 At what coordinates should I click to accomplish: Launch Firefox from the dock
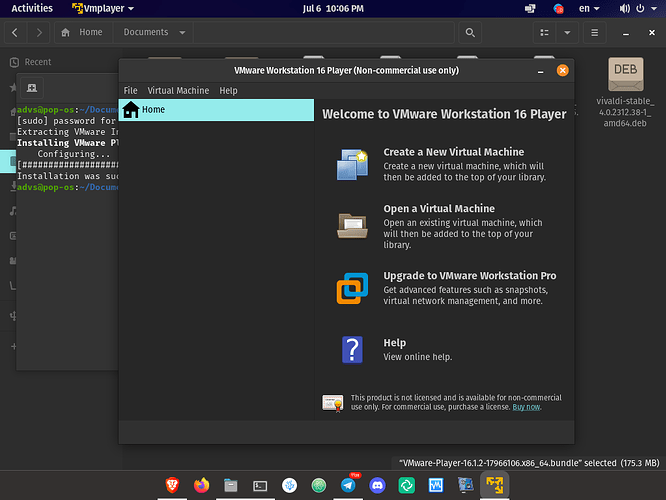pos(201,485)
